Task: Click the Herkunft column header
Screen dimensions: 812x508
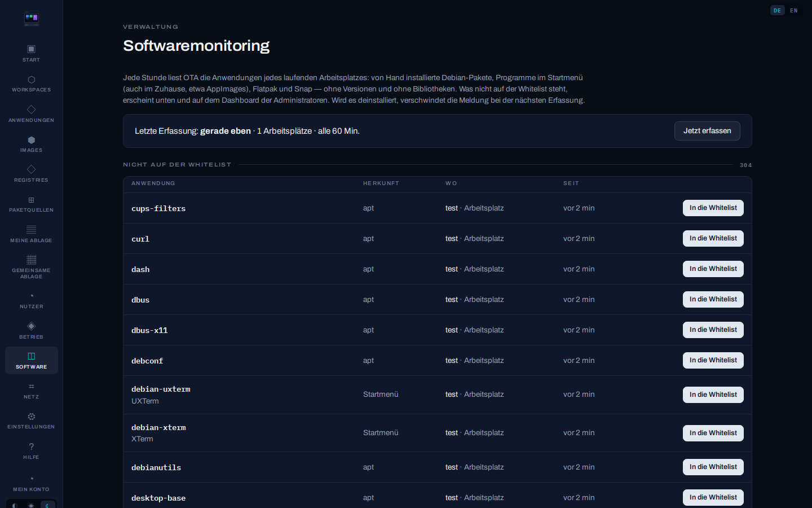Action: 381,183
